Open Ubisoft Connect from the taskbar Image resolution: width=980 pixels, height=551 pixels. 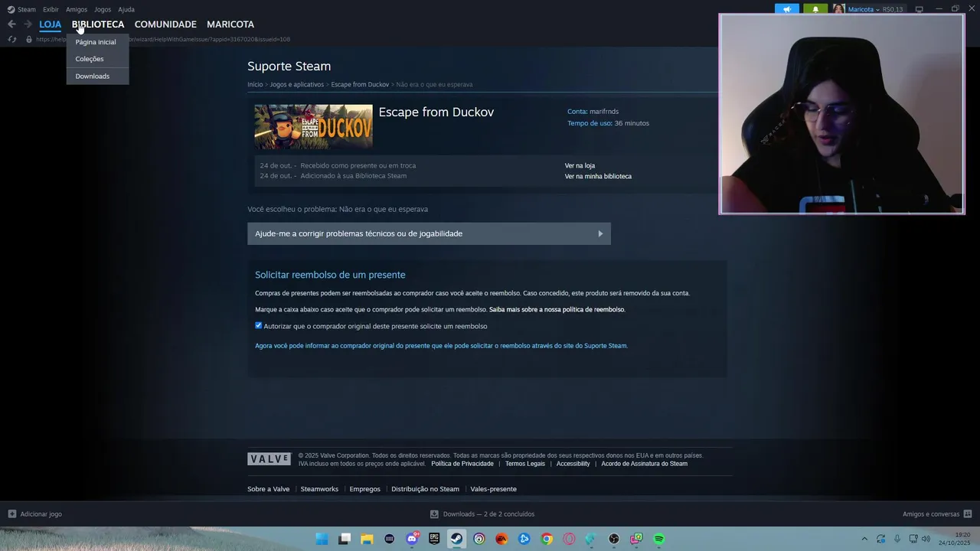click(479, 539)
